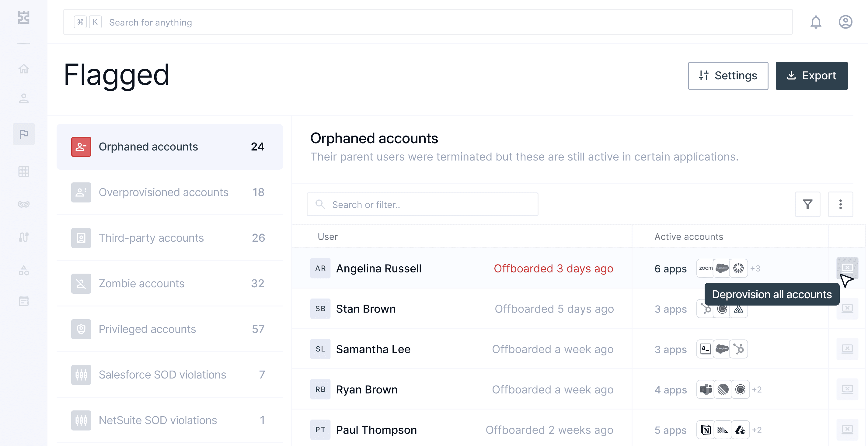Click the filter funnel icon
The image size is (868, 446).
coord(807,204)
